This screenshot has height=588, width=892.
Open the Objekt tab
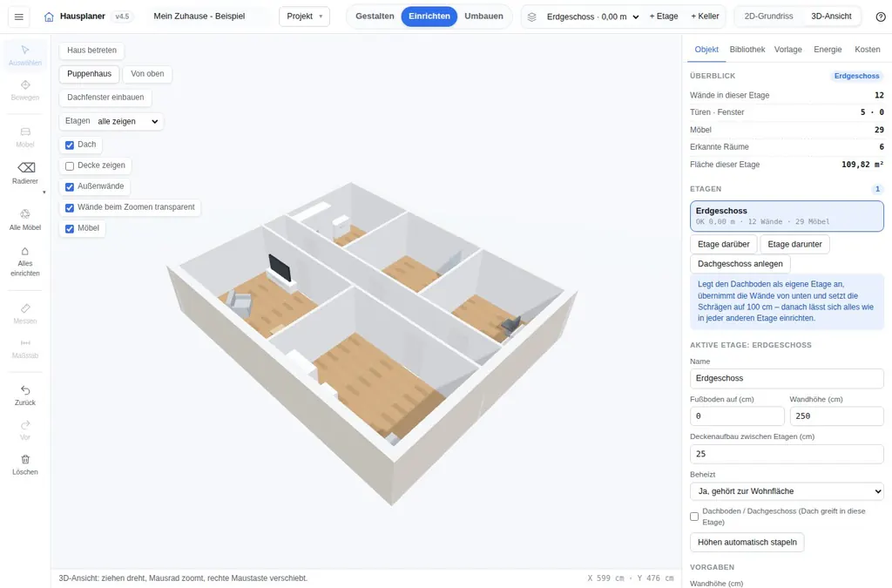click(706, 50)
